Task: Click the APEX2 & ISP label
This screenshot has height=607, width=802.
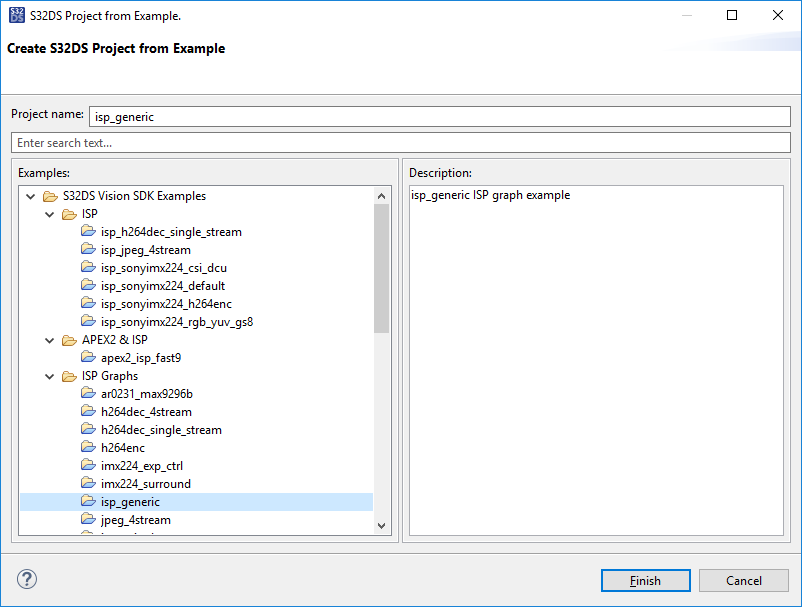Action: [x=115, y=340]
